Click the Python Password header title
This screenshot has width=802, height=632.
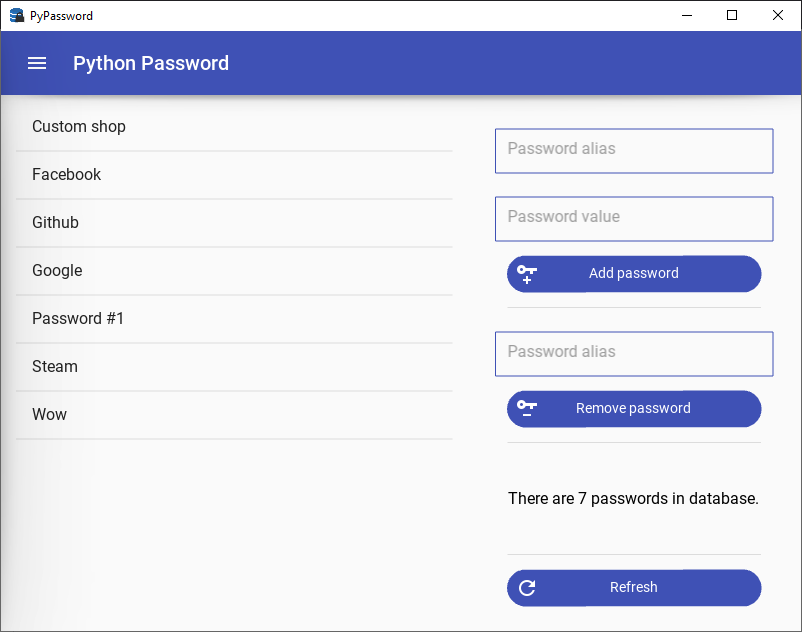(150, 63)
